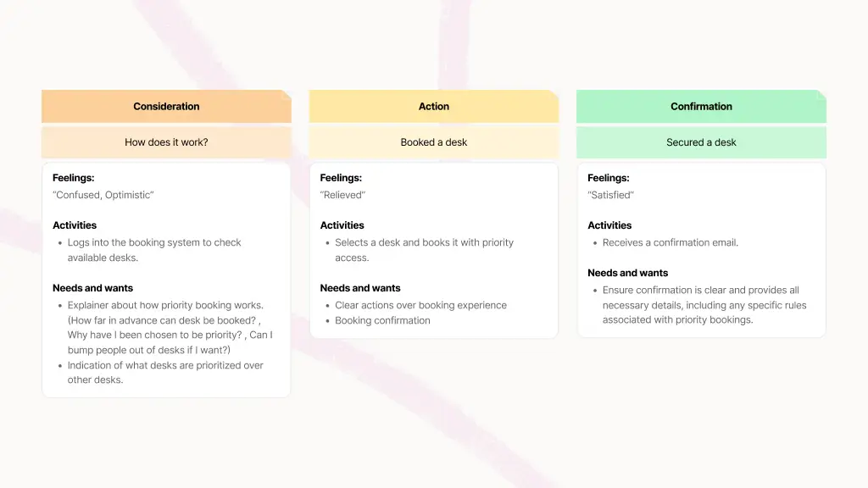The width and height of the screenshot is (868, 488).
Task: Select the "Logs into the booking system" bullet
Action: pos(154,250)
